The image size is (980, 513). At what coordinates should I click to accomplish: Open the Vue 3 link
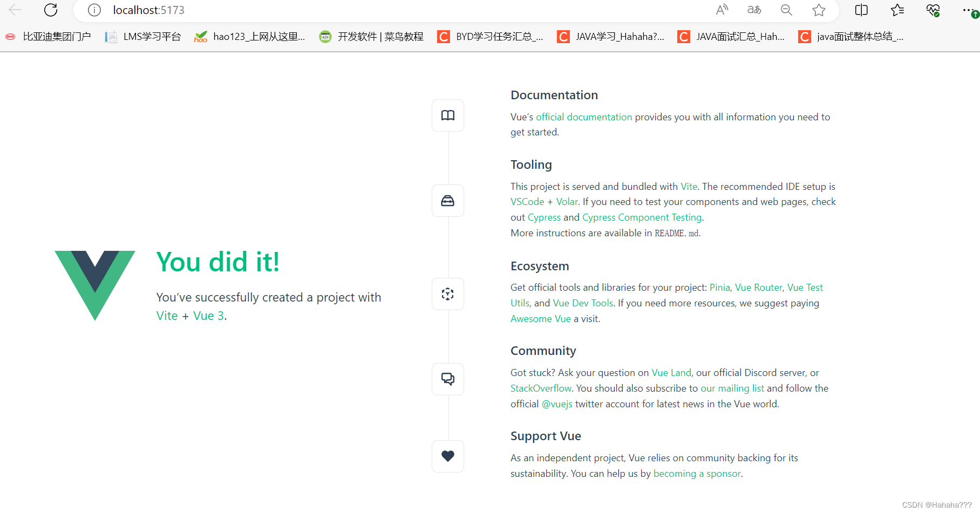pyautogui.click(x=208, y=316)
